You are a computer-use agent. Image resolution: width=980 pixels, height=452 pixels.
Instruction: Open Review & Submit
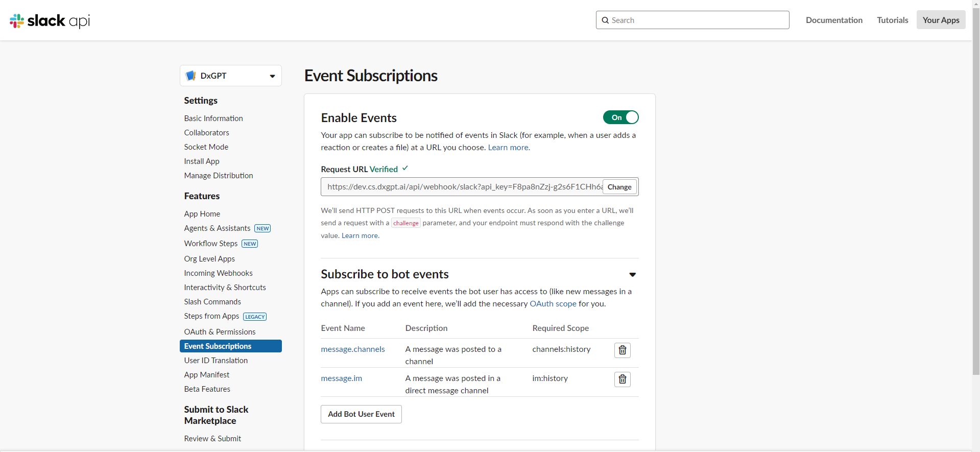pos(212,439)
